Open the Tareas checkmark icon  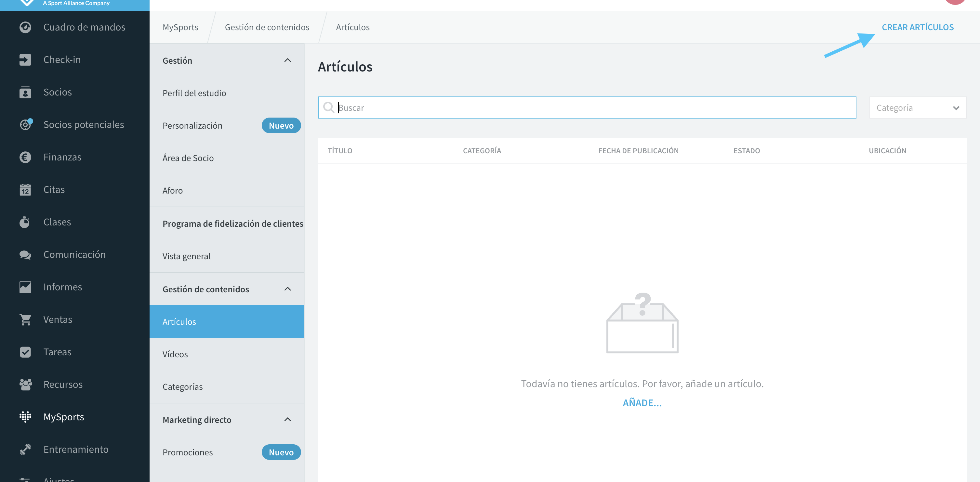point(25,352)
